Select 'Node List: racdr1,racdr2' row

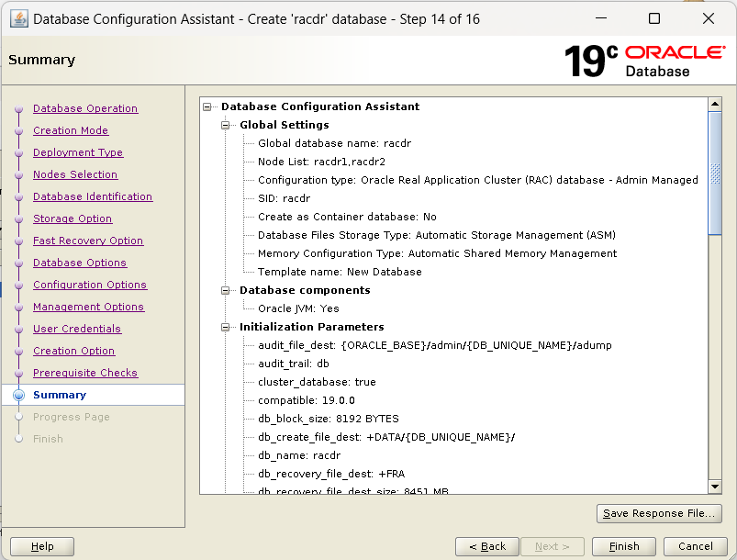321,162
